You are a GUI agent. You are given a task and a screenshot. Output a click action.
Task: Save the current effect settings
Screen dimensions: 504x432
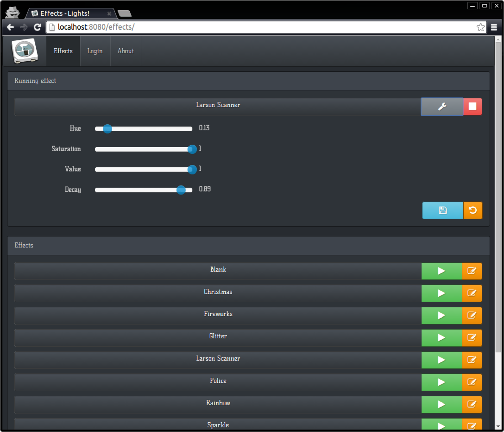pyautogui.click(x=443, y=210)
